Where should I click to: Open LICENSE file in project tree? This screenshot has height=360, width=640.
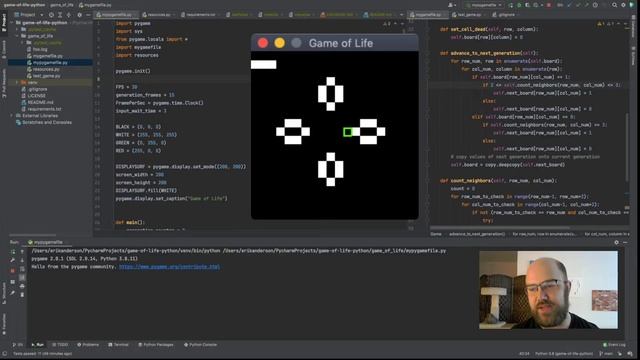tap(36, 96)
